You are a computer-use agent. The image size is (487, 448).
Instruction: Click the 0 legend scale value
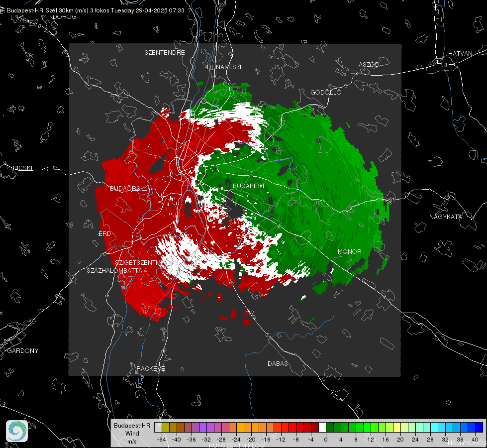pos(326,440)
